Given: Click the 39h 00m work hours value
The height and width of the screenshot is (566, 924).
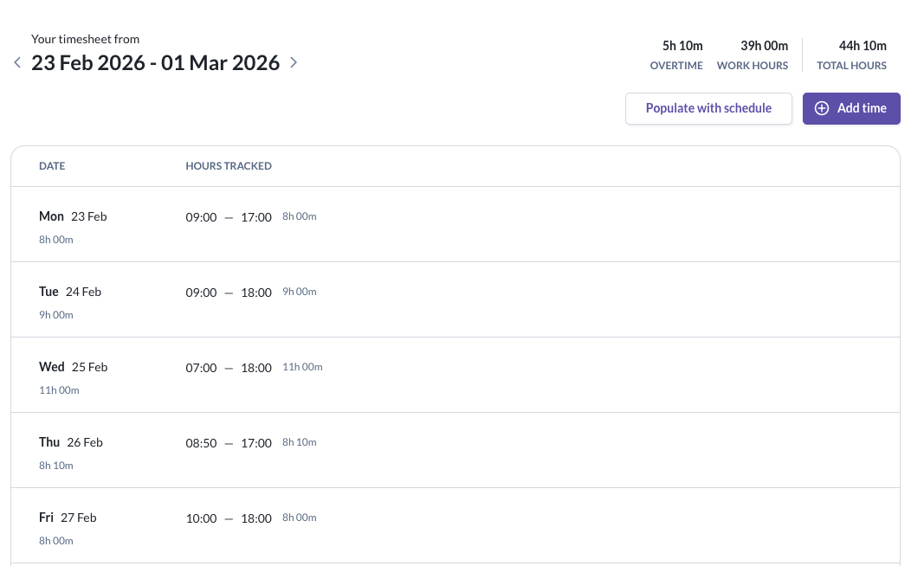Looking at the screenshot, I should [764, 46].
